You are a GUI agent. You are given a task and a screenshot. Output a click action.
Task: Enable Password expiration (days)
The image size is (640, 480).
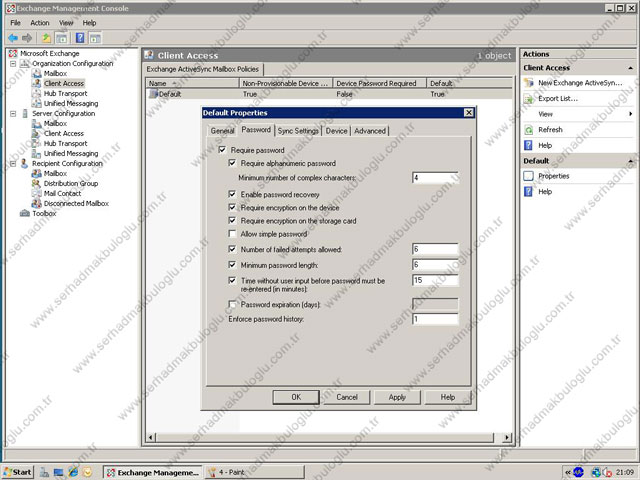pos(232,304)
